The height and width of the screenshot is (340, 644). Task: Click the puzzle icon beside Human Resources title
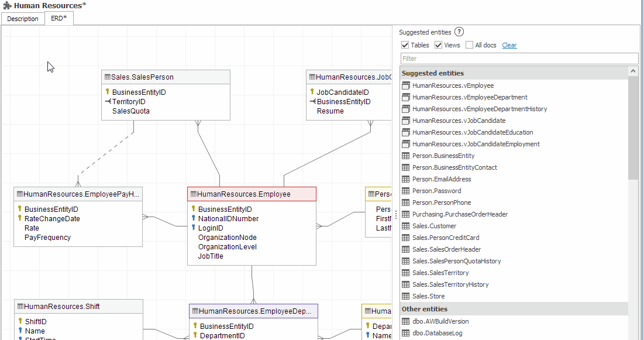point(7,5)
